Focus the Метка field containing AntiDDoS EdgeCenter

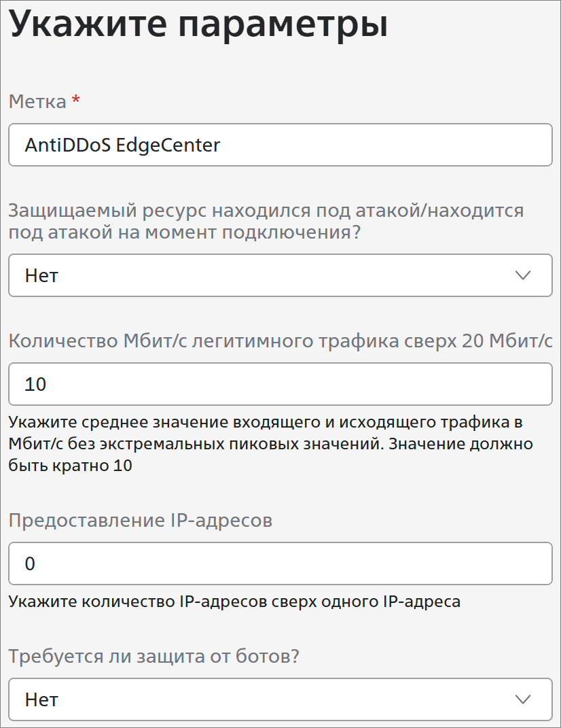pyautogui.click(x=280, y=145)
